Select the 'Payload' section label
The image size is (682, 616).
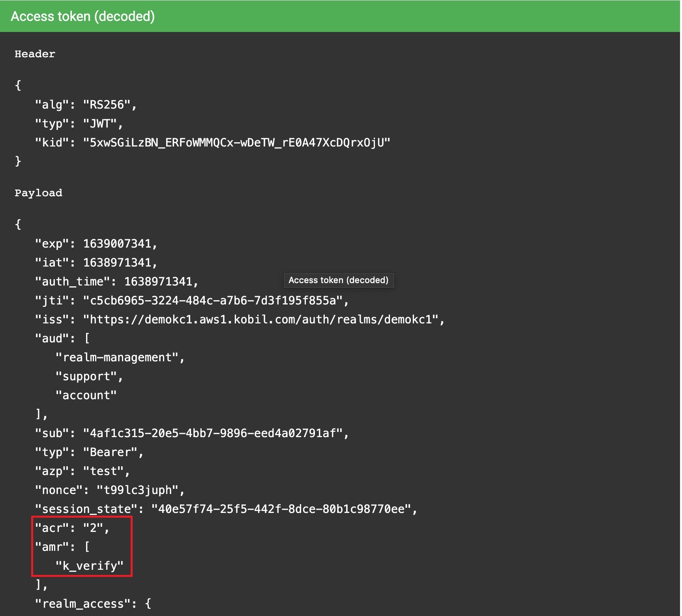coord(38,193)
